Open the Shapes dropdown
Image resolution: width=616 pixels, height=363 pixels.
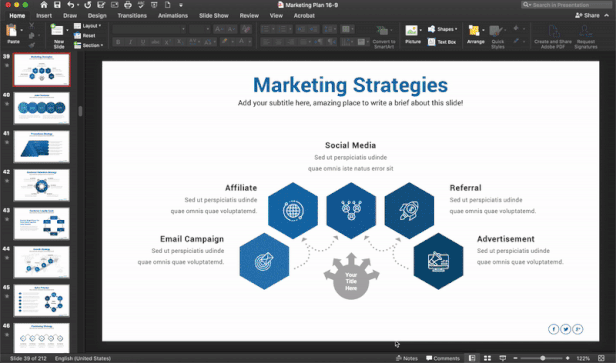pyautogui.click(x=443, y=29)
